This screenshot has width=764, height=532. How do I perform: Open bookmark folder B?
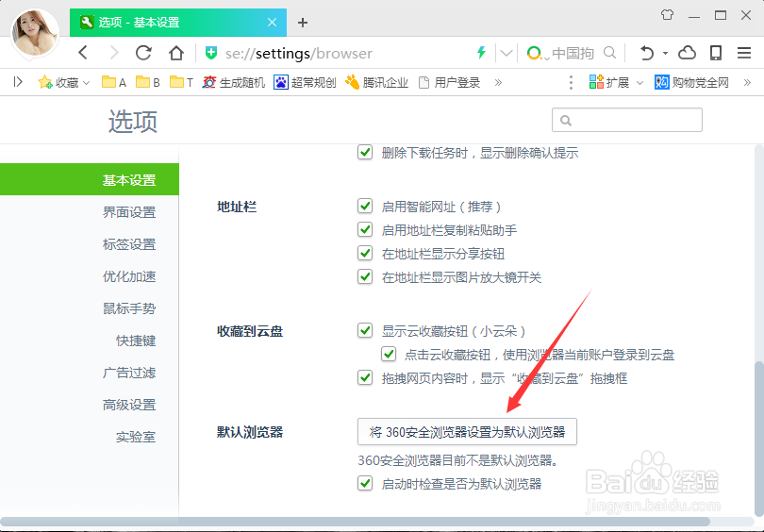point(148,82)
